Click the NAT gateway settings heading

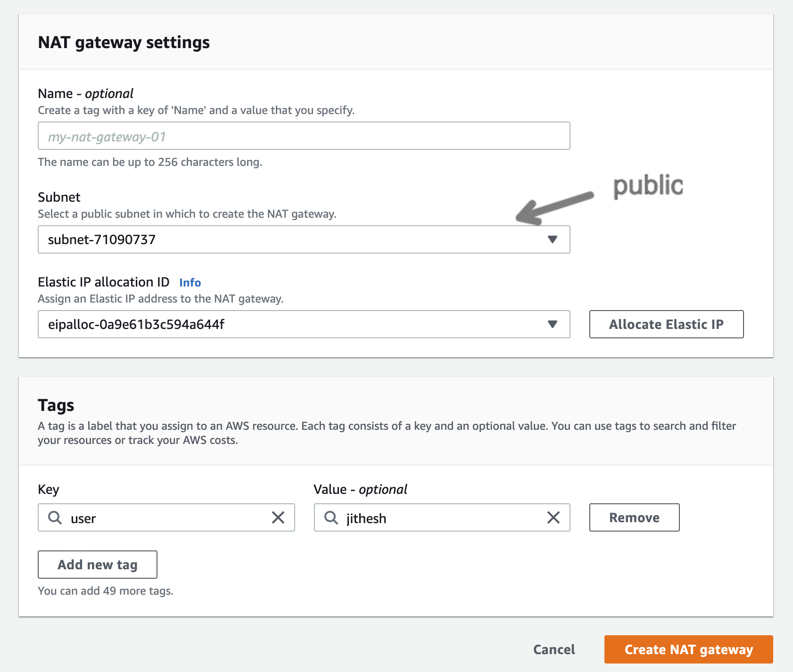pos(124,42)
